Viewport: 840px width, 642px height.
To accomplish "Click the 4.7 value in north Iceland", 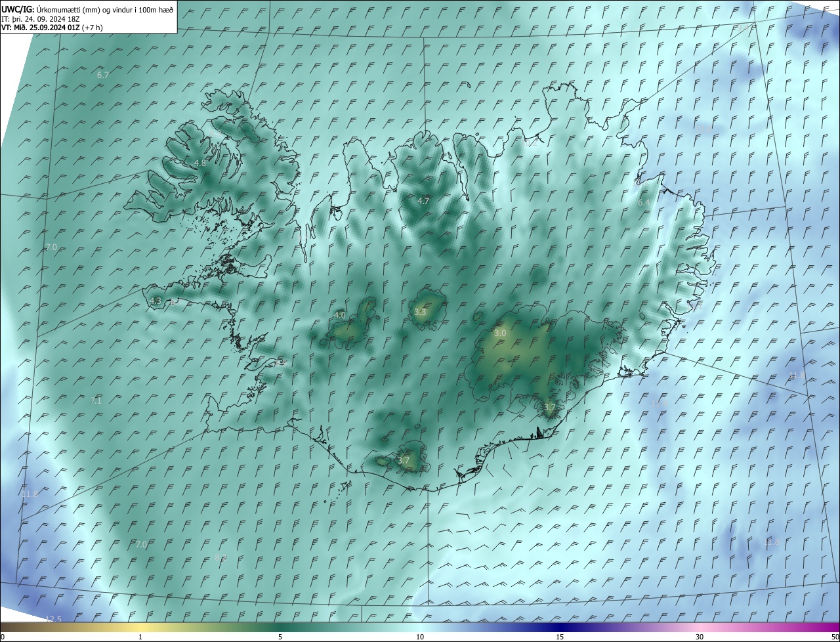I will [x=423, y=202].
